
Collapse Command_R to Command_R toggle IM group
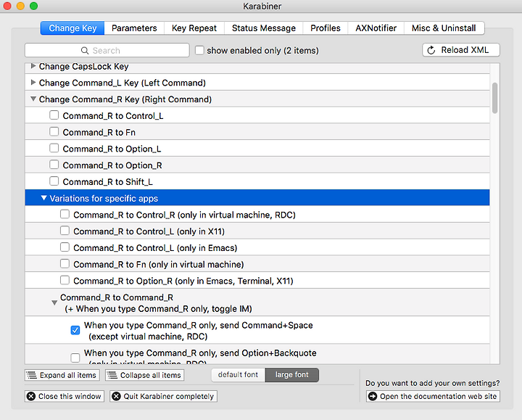click(54, 302)
